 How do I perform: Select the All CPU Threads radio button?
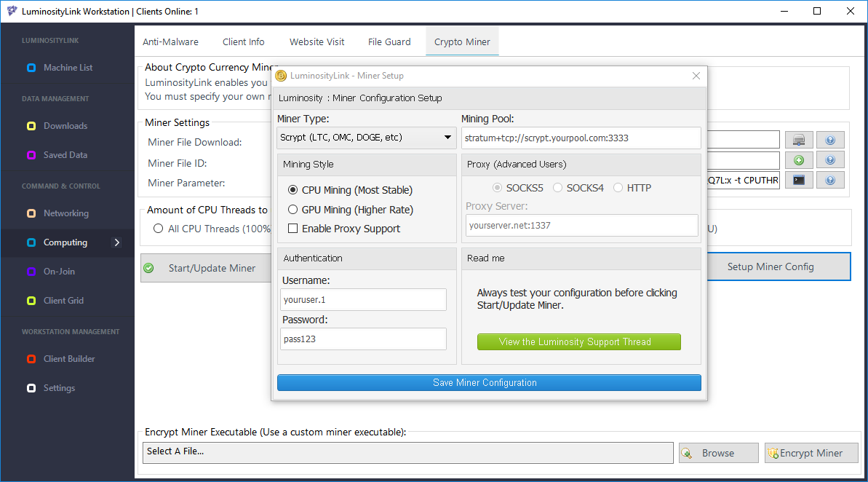tap(159, 229)
